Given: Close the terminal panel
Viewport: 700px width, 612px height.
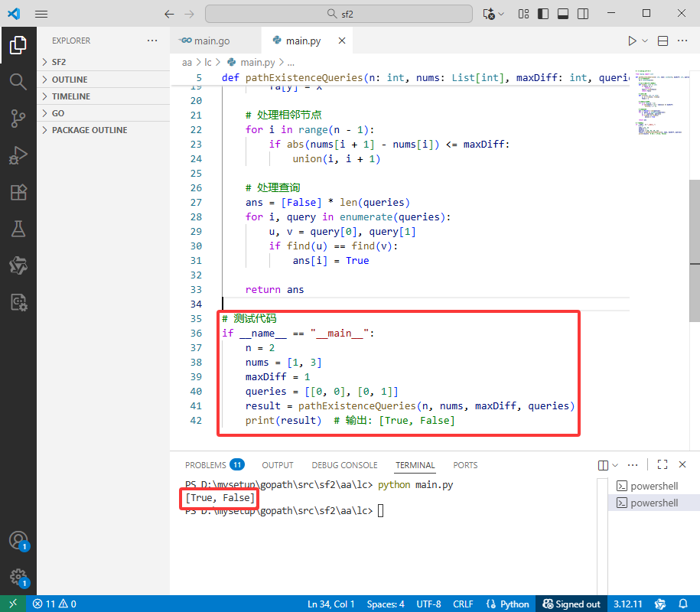Looking at the screenshot, I should [682, 464].
